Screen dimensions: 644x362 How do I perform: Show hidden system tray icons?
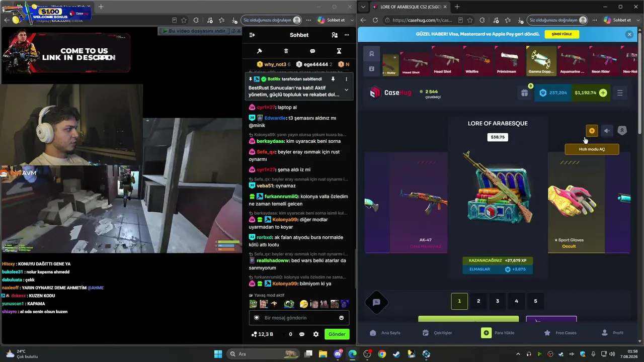[517, 354]
